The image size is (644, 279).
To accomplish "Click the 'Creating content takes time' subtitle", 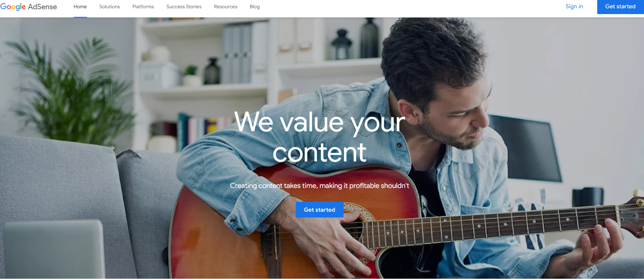I will point(319,186).
